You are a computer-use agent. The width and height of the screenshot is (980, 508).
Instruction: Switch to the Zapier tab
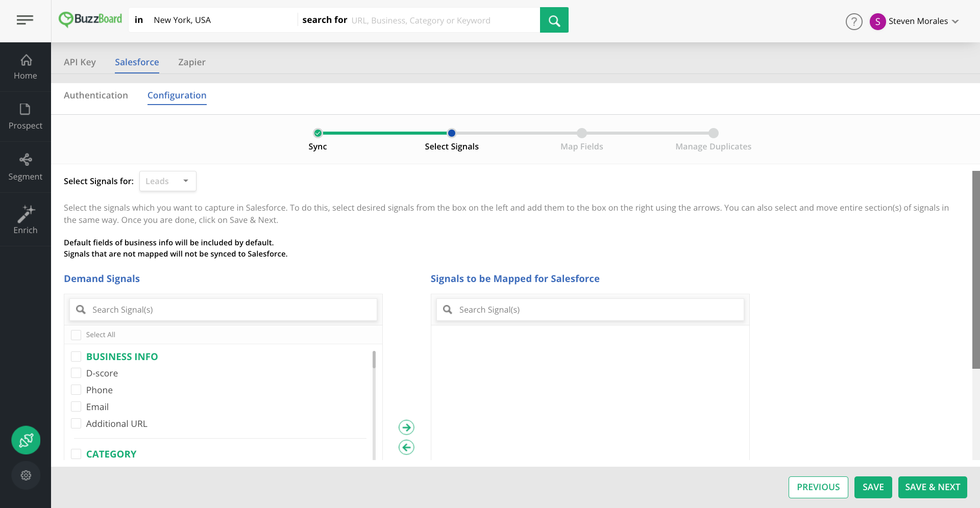click(192, 62)
